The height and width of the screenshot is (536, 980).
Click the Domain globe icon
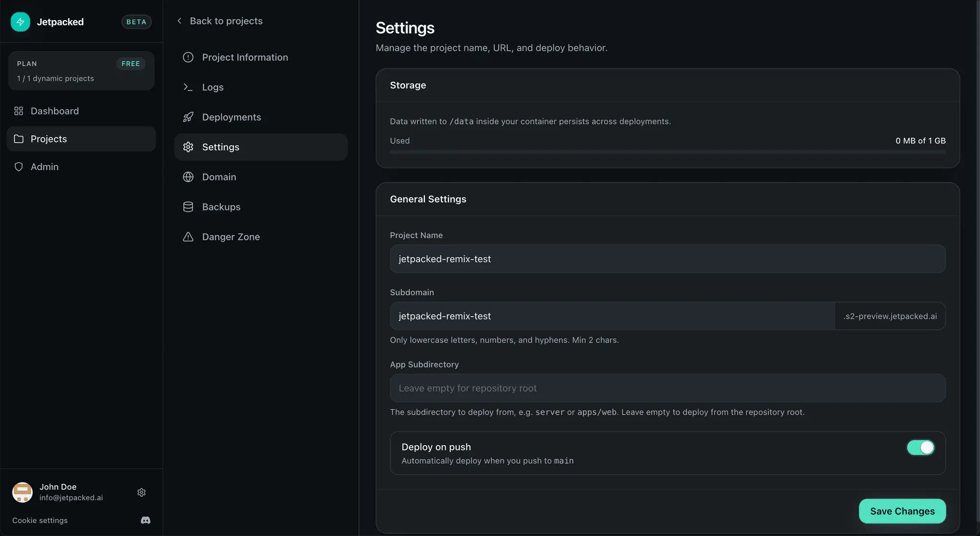click(x=188, y=176)
